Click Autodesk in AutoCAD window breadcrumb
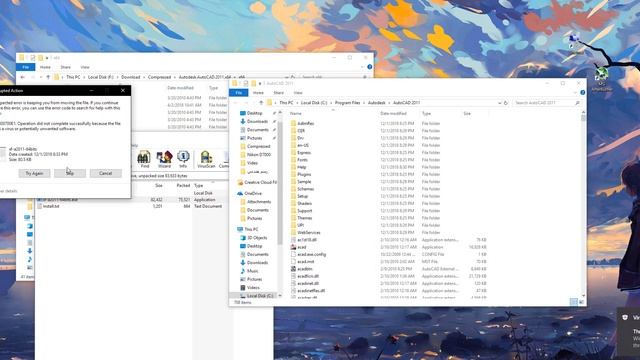 click(x=376, y=103)
